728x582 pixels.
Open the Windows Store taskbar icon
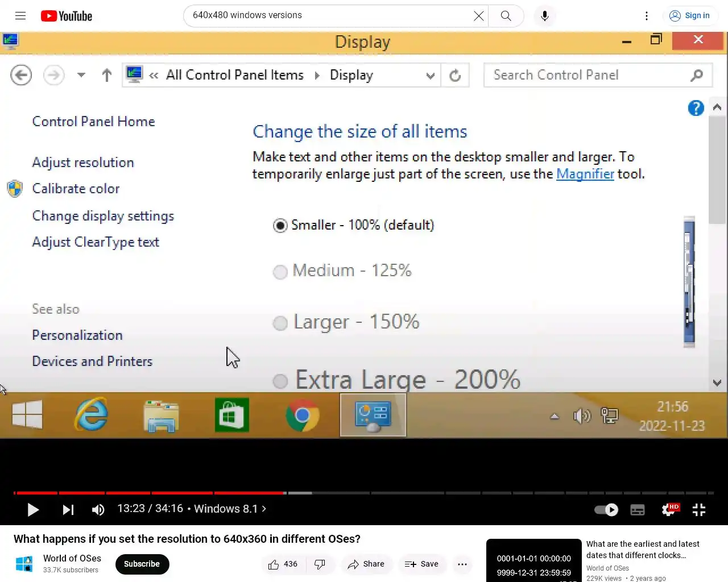coord(232,415)
